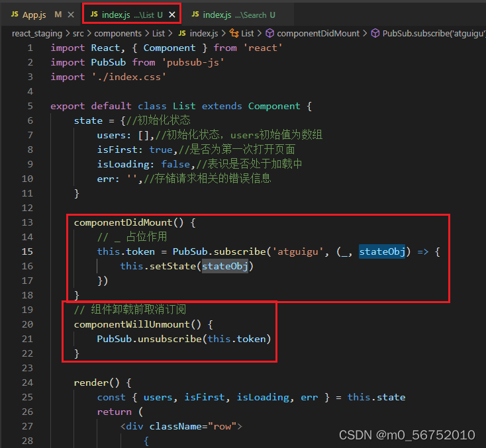Open components in the breadcrumb
Image resolution: width=486 pixels, height=448 pixels.
click(118, 34)
